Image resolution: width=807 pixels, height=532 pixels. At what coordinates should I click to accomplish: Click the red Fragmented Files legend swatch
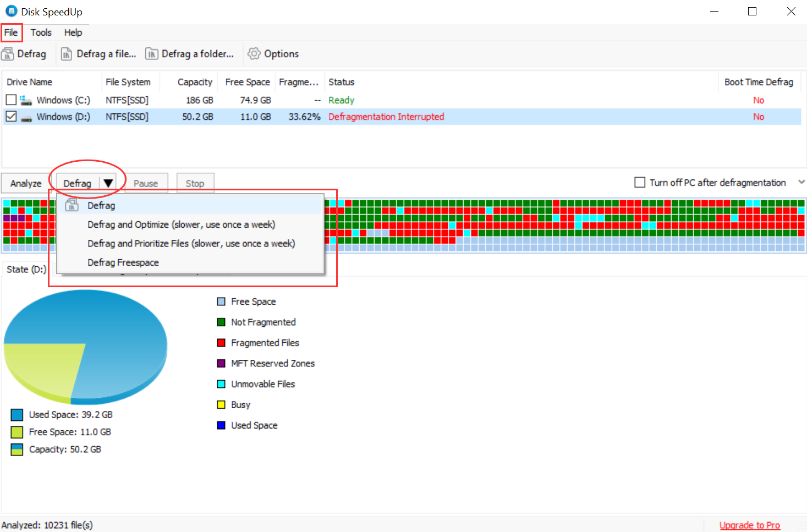pyautogui.click(x=221, y=343)
